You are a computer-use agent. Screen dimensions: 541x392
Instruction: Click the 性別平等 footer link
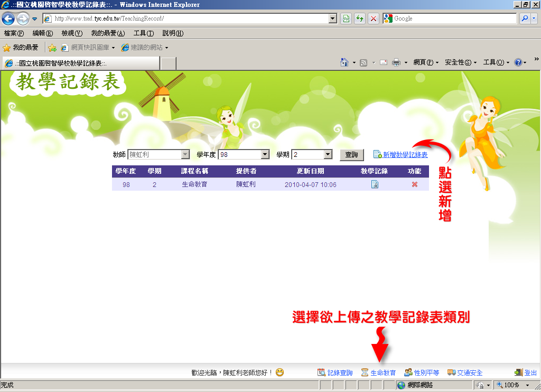[426, 372]
